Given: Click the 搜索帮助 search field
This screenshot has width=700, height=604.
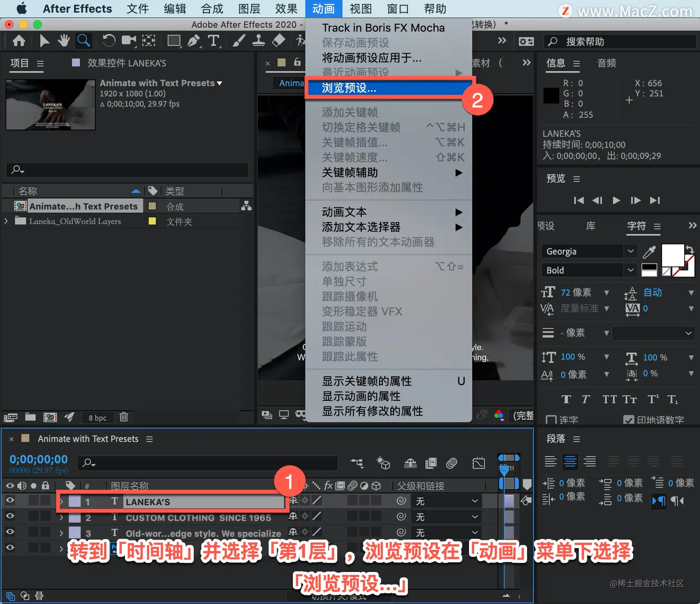Looking at the screenshot, I should tap(620, 42).
